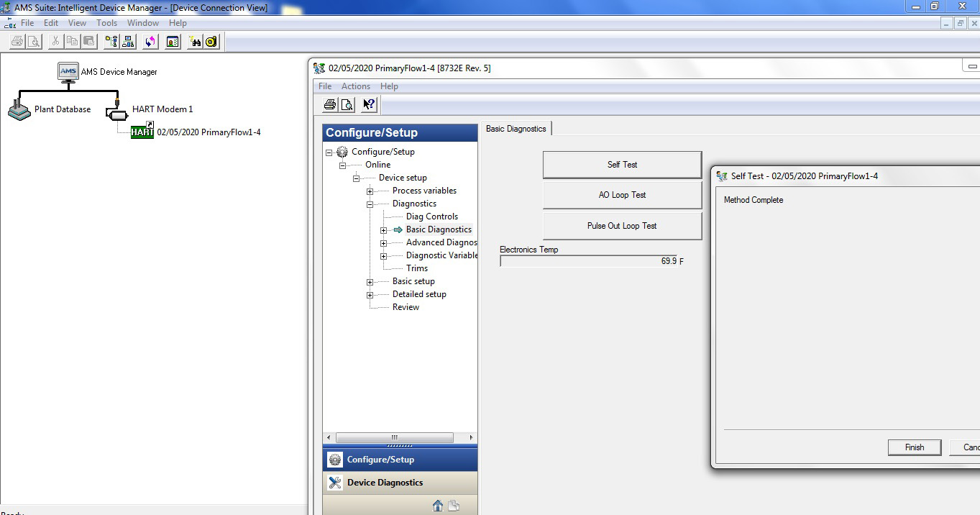Expand the Diagnostic Variables tree node
The height and width of the screenshot is (515, 980).
point(383,256)
